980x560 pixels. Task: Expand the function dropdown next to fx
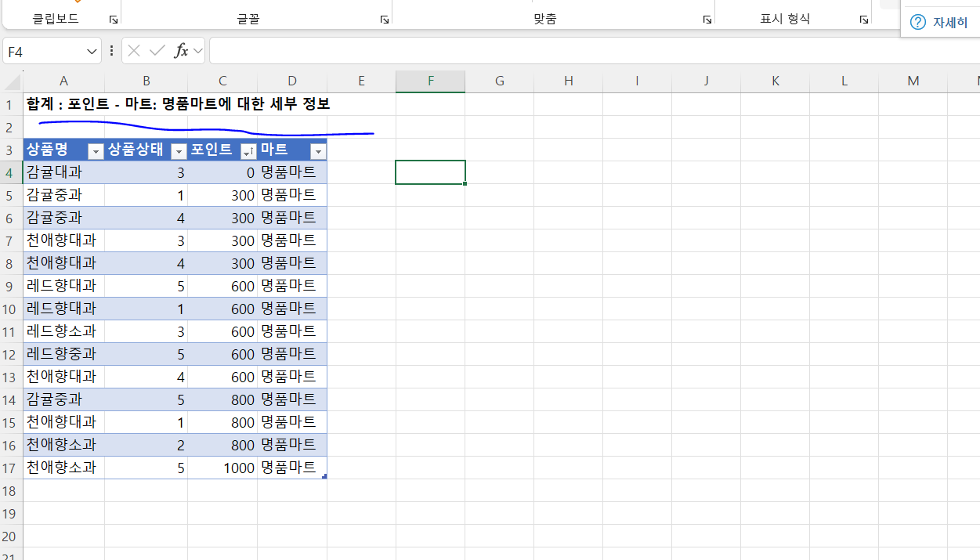(x=198, y=51)
